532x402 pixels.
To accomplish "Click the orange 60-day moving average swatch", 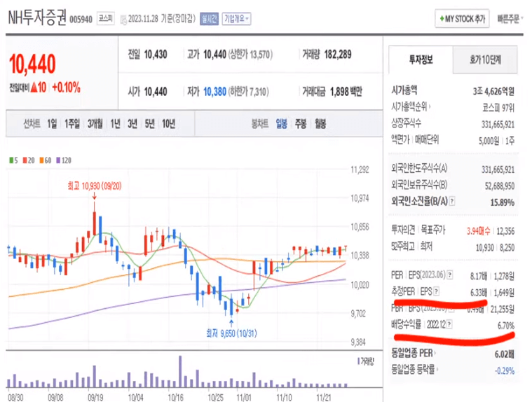I will tap(41, 160).
